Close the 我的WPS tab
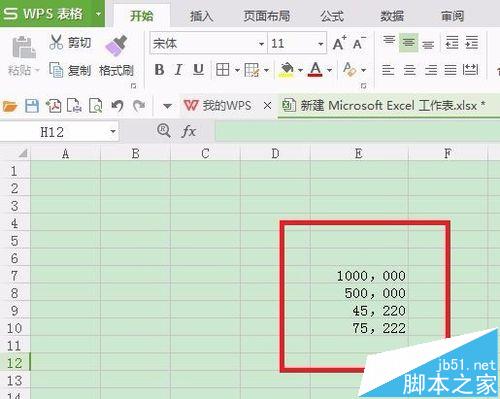Screen dimensions: 500x399 point(267,106)
